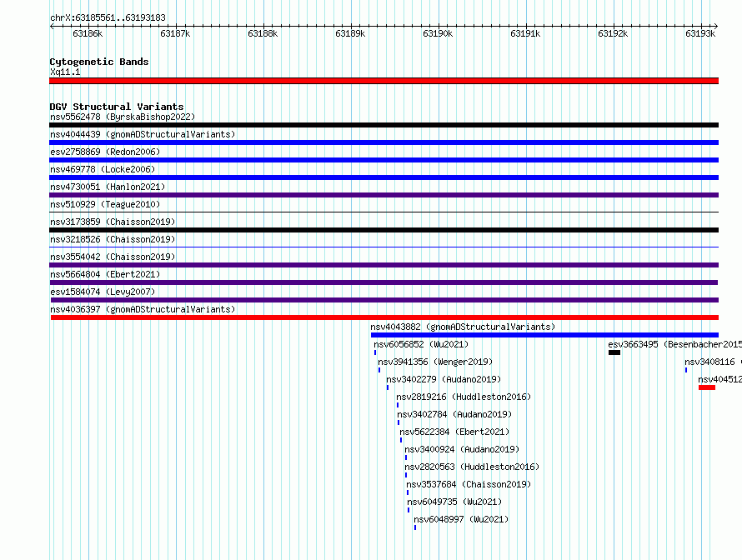The height and width of the screenshot is (560, 742).
Task: Click the purple bar under nsv3554042
Action: click(384, 265)
